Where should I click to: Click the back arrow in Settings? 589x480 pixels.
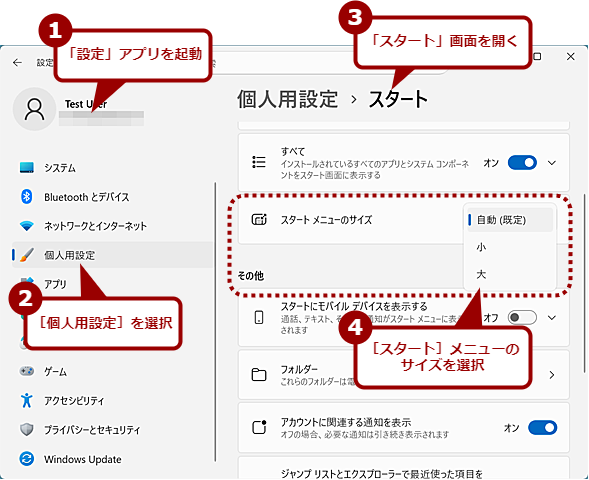pyautogui.click(x=17, y=63)
